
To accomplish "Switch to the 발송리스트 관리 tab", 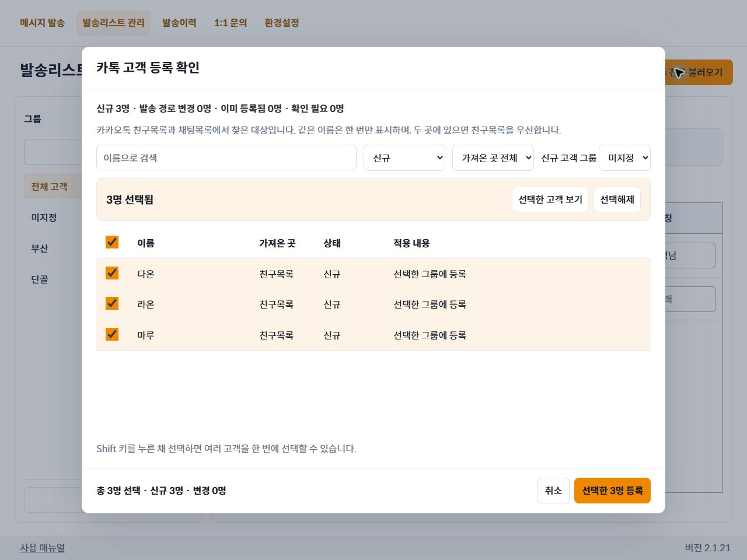I will pos(113,23).
